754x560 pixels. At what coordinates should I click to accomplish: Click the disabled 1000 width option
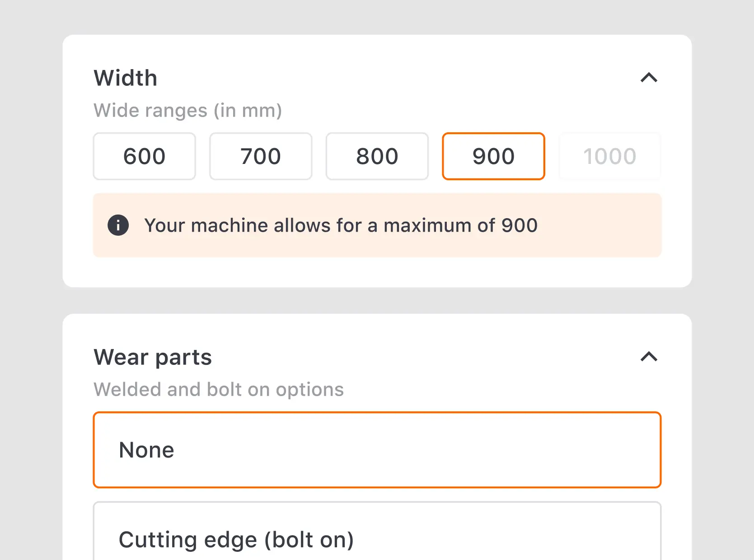[x=609, y=156]
